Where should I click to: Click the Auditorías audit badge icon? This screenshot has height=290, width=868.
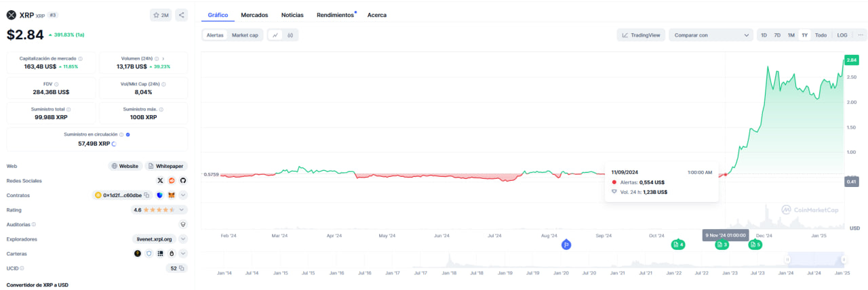point(182,224)
